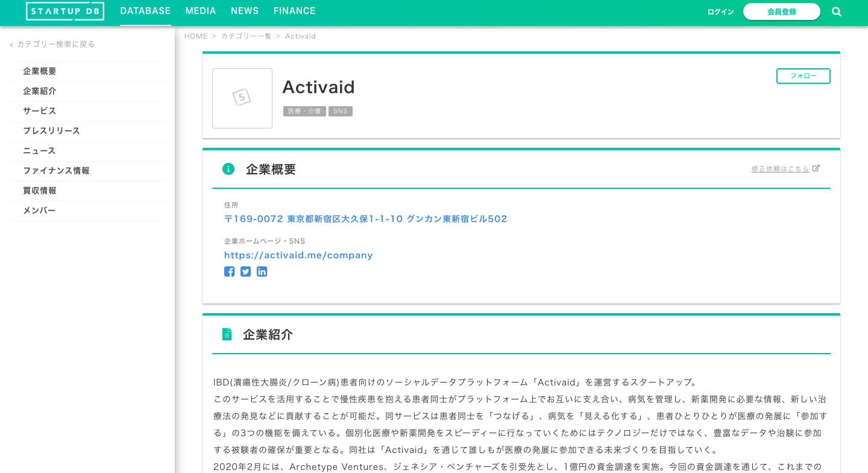Click the document icon beside 企業紹介 heading
The width and height of the screenshot is (868, 473).
pyautogui.click(x=227, y=334)
